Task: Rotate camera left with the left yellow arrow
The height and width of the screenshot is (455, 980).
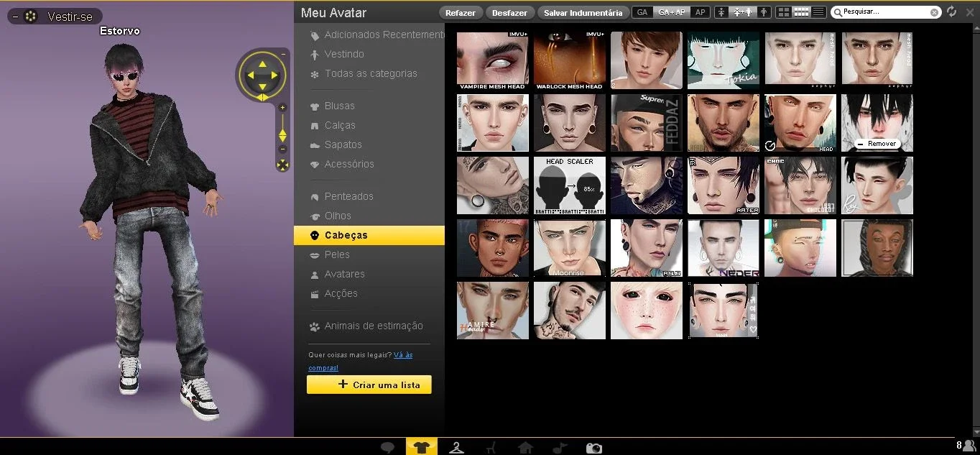Action: (250, 74)
